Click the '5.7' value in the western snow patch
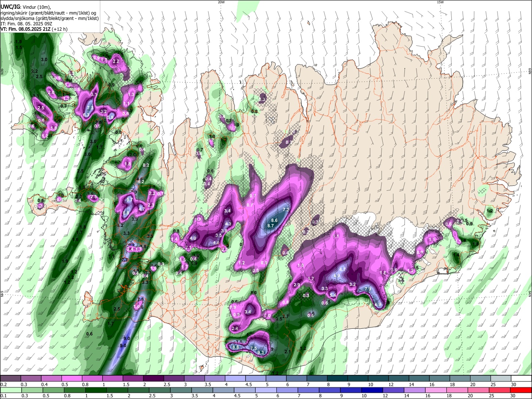The width and height of the screenshot is (532, 399). point(129,200)
